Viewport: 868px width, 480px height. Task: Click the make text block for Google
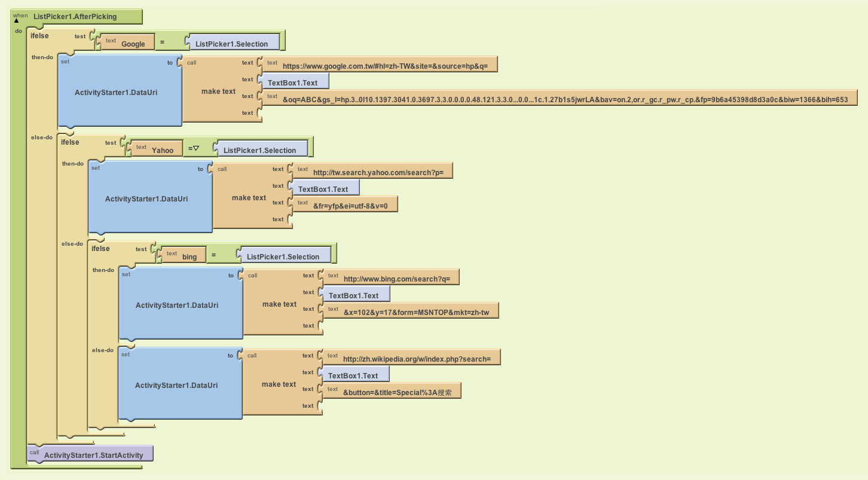(x=219, y=90)
